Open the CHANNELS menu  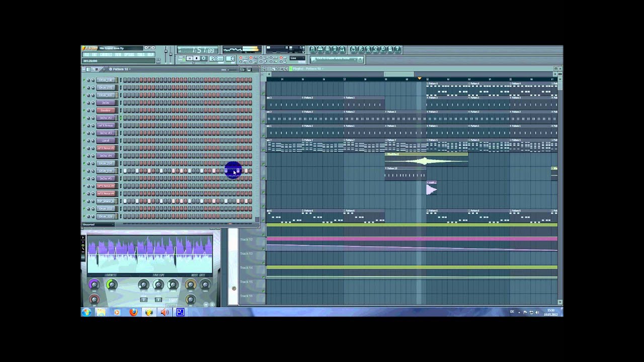(x=106, y=54)
